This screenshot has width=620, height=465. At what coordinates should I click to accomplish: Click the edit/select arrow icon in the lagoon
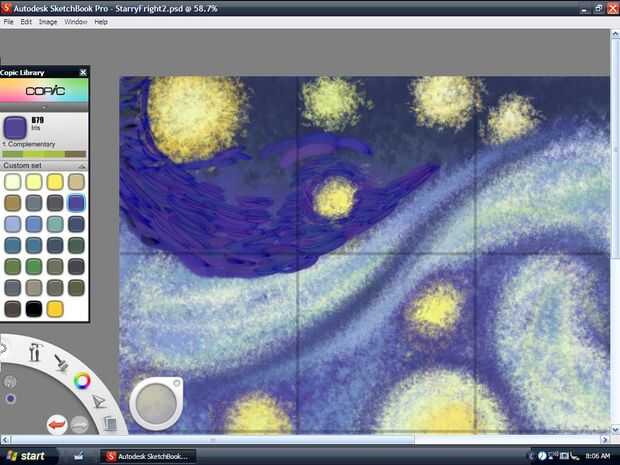pos(98,402)
